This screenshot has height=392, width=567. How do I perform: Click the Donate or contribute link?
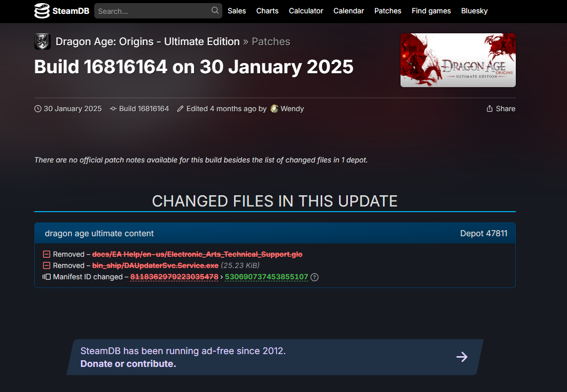pos(128,364)
